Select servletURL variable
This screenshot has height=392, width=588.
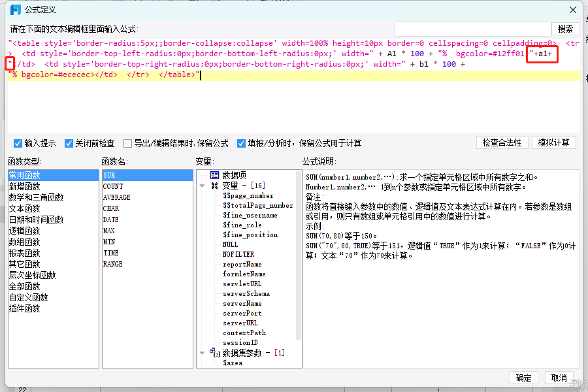tap(242, 284)
